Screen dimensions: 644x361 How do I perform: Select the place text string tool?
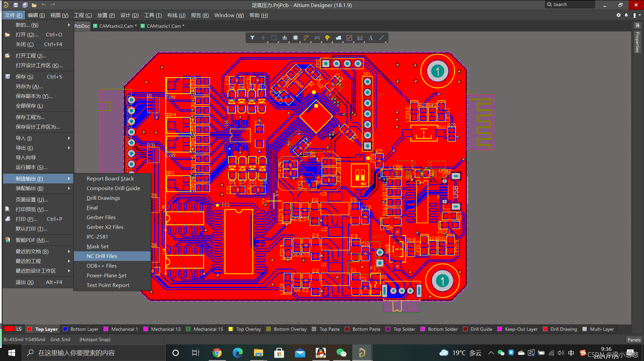370,38
